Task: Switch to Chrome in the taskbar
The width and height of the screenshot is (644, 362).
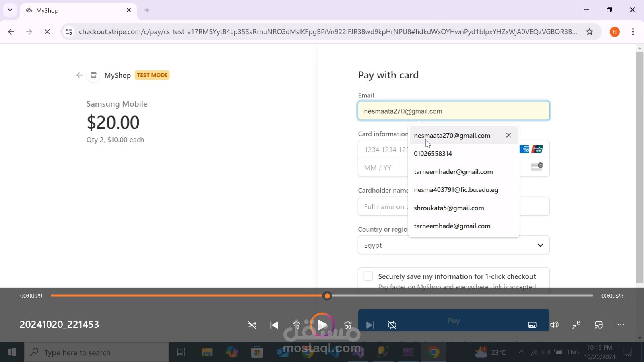Action: (x=433, y=352)
